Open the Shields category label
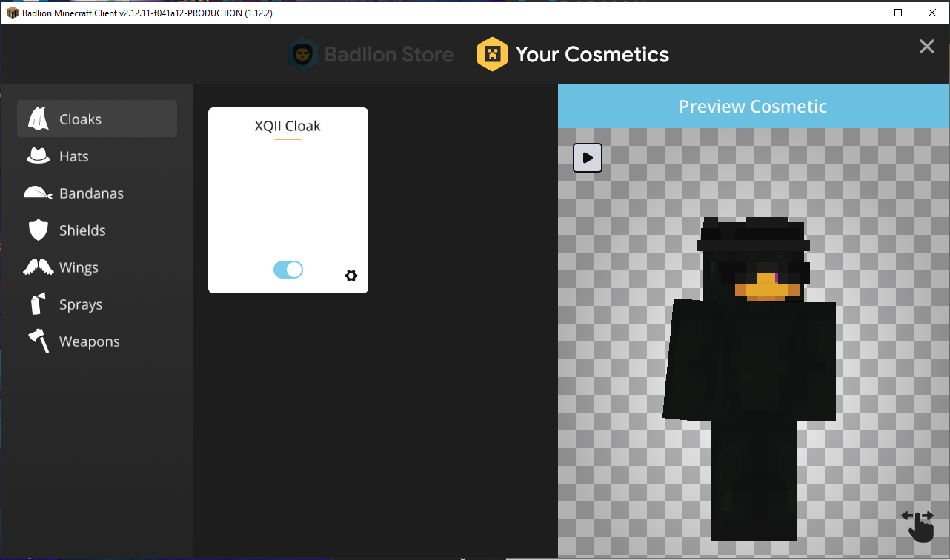 82,230
